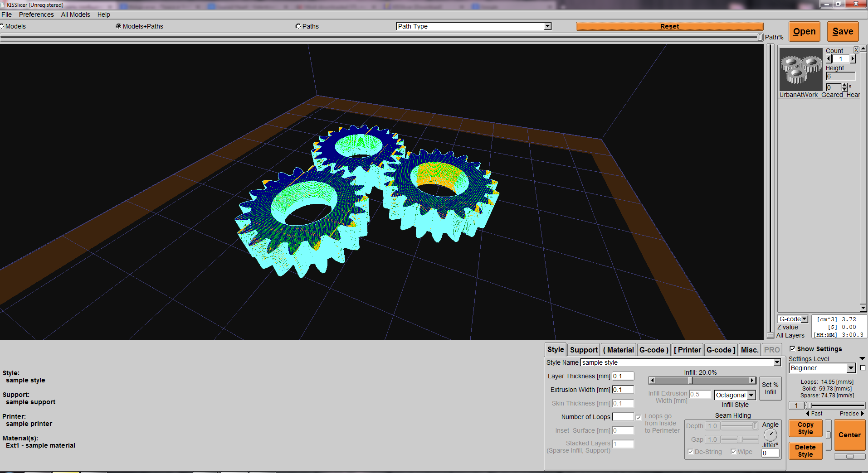Click the Precise right-pointing triangle
868x473 pixels.
(862, 414)
